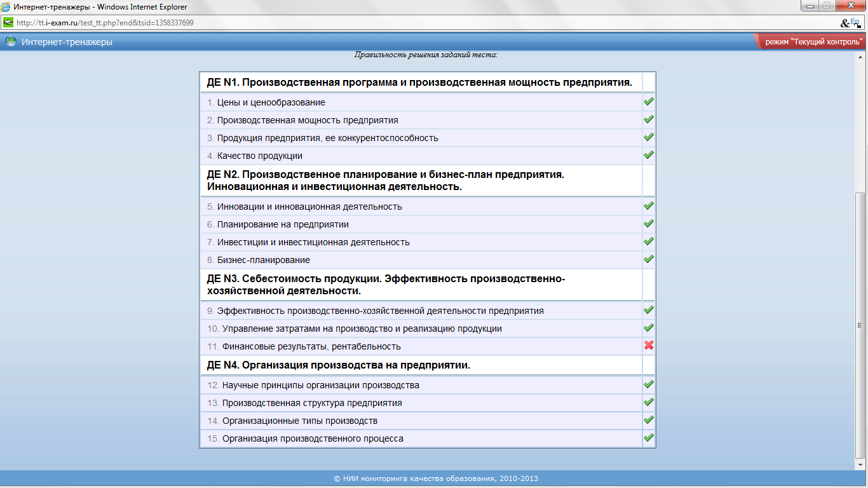Click the vertical scrollbar thumb
The width and height of the screenshot is (868, 488).
click(862, 324)
